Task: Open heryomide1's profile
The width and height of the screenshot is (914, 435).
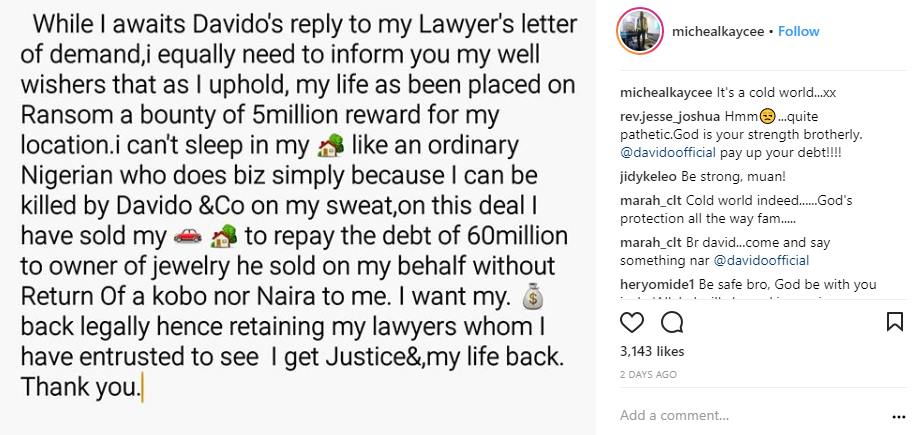Action: tap(657, 285)
